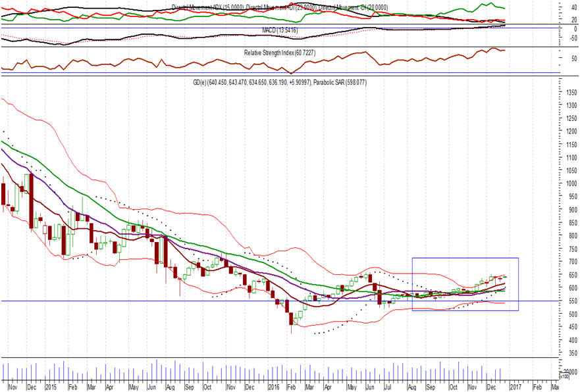
Task: Click the -50 value on MACD scale
Action: coord(573,38)
